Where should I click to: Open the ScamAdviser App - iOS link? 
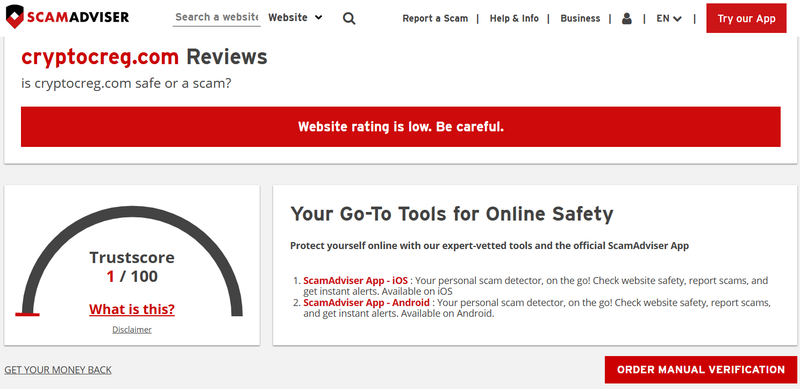tap(356, 281)
